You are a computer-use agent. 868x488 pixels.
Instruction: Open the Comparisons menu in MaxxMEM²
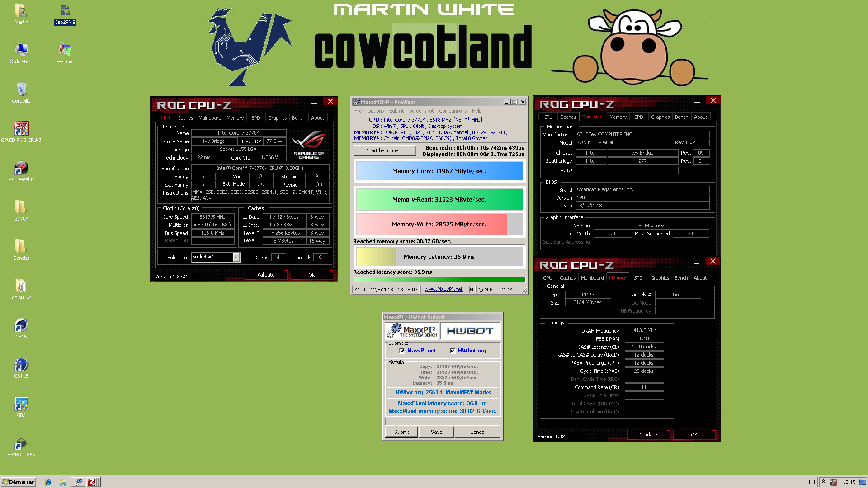[453, 111]
